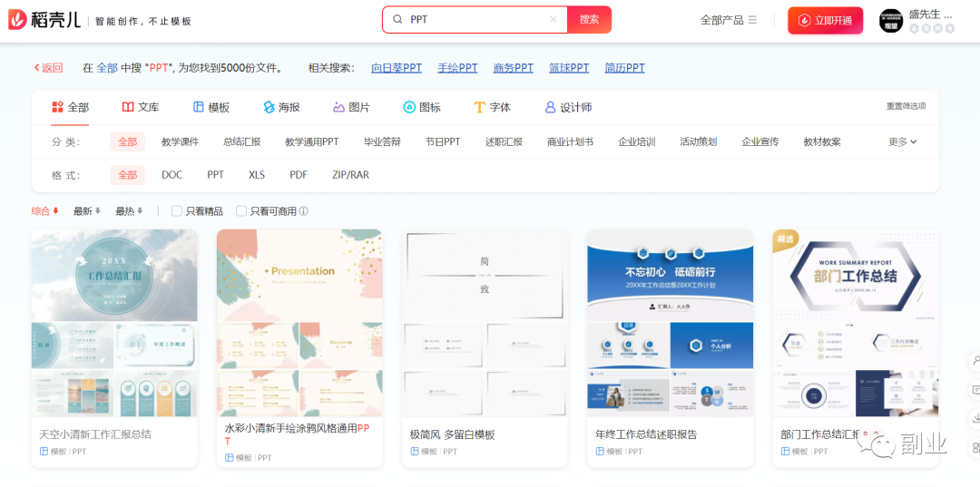
Task: Click the info icon beside 只看可商用
Action: tap(304, 211)
